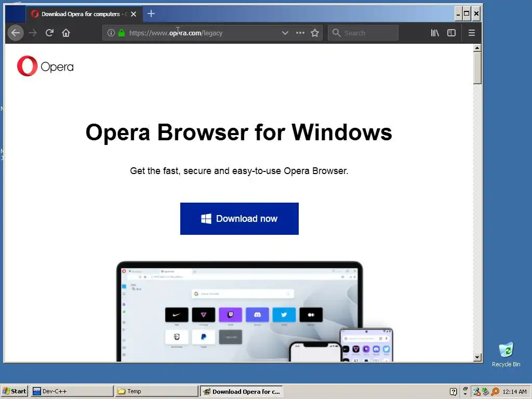Go back using the browser back arrow
Image resolution: width=532 pixels, height=399 pixels.
16,33
